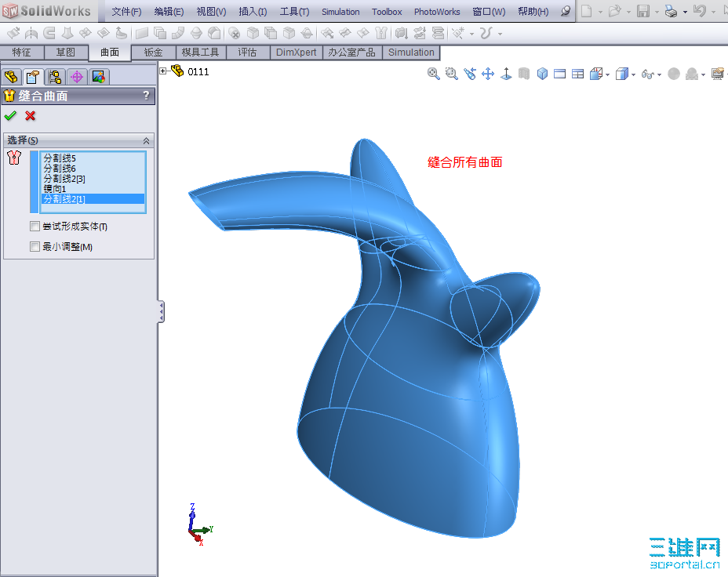Image resolution: width=728 pixels, height=577 pixels.
Task: Click the Knit Surface icon in toolbar
Action: click(380, 33)
